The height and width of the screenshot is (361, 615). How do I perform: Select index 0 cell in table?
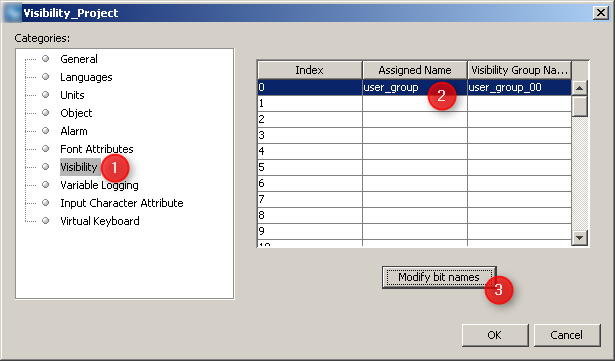(310, 88)
